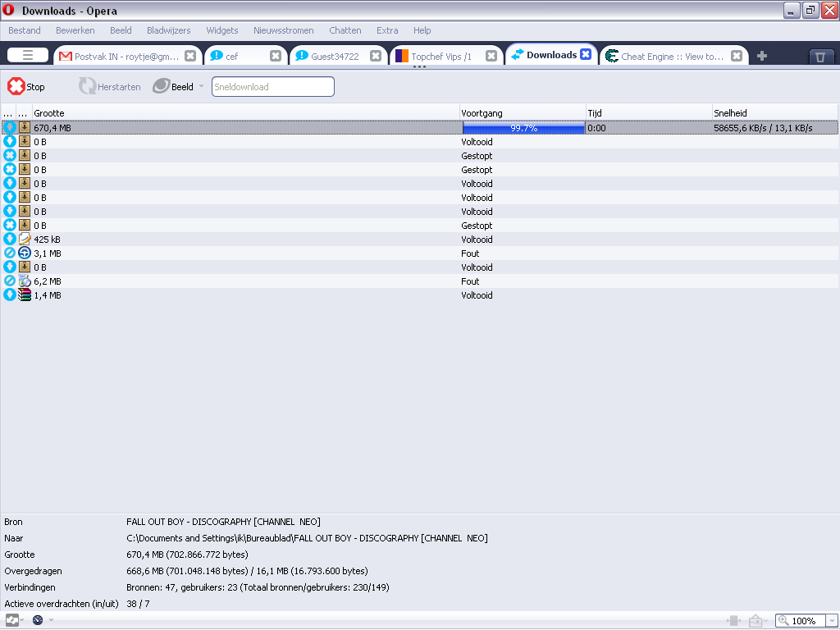Close the Postvak IN tab
The width and height of the screenshot is (840, 630).
tap(190, 56)
